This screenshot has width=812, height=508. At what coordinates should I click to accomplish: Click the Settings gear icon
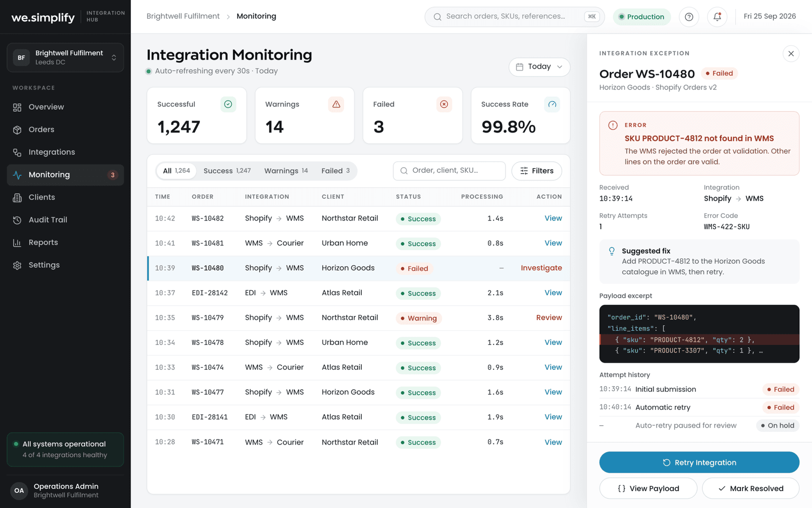point(17,265)
